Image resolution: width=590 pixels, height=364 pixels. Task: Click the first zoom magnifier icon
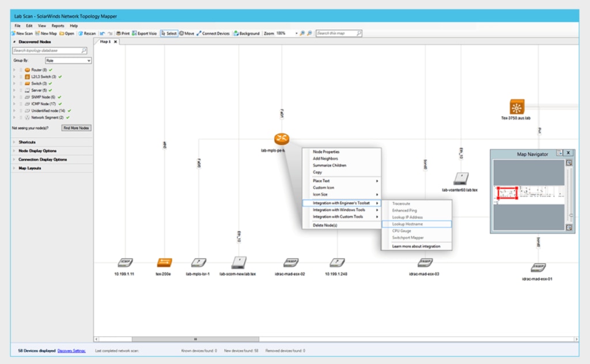[302, 33]
